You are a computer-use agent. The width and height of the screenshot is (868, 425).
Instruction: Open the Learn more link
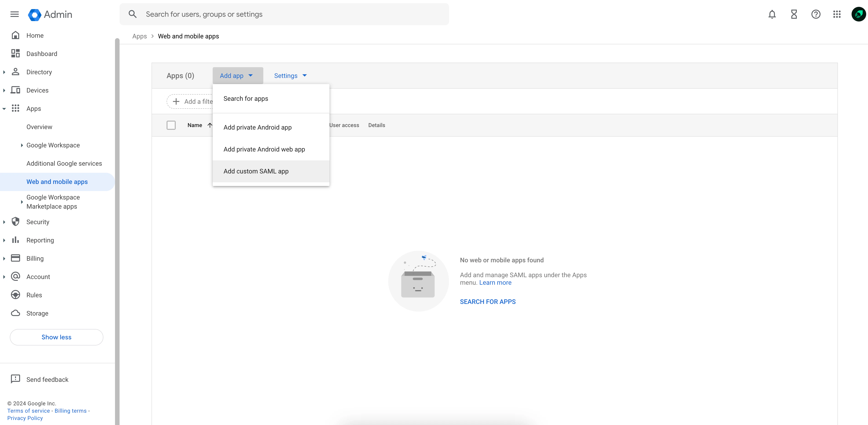(x=495, y=283)
